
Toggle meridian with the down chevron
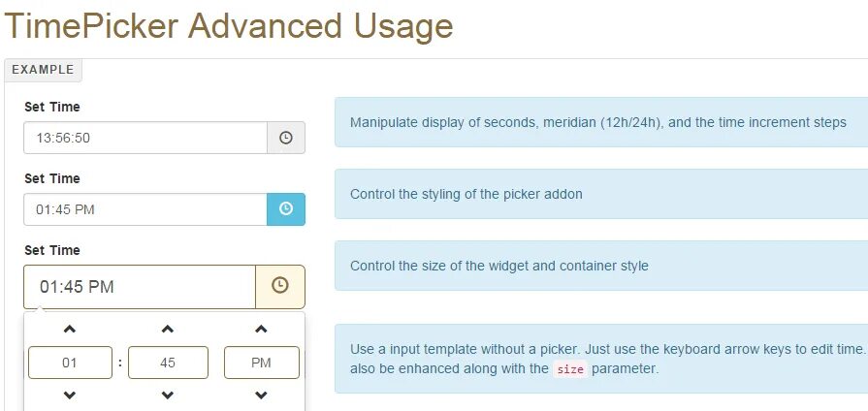pos(261,395)
